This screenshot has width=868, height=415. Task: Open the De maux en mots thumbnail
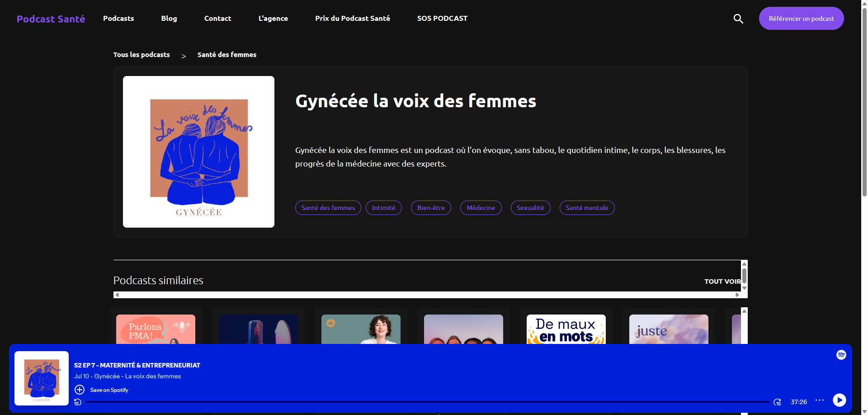[x=566, y=329]
